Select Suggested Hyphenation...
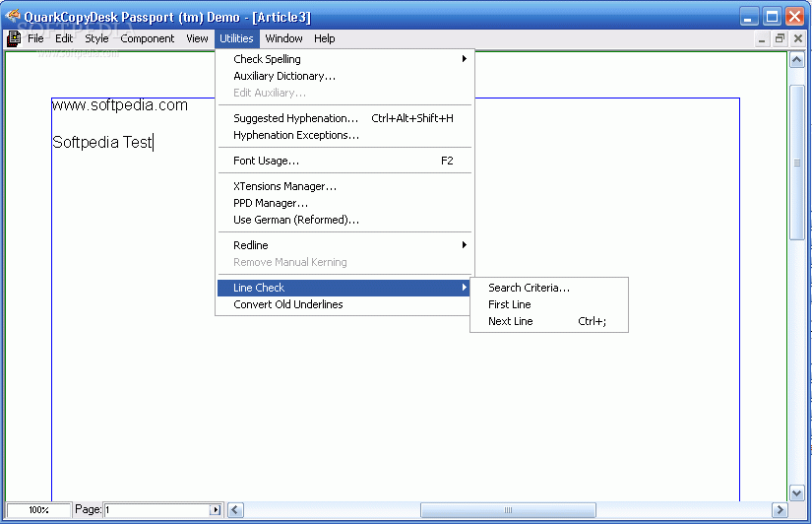Screen dimensions: 812x524 [x=344, y=118]
